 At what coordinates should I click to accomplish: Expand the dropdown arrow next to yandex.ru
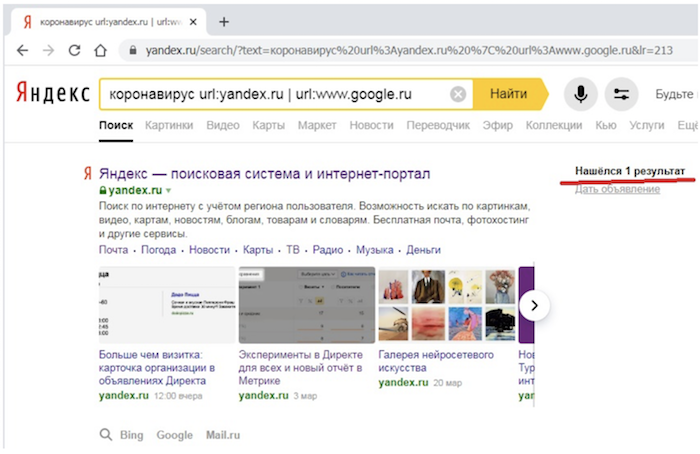pos(169,191)
